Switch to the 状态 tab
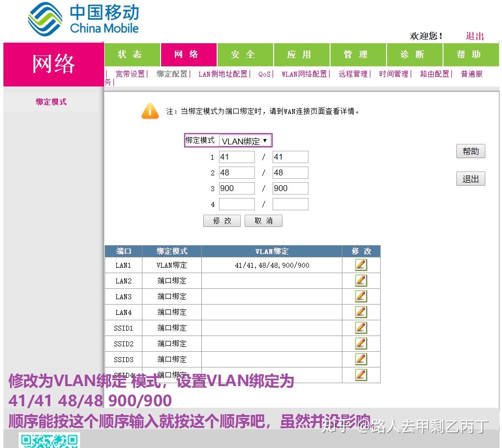 point(132,55)
